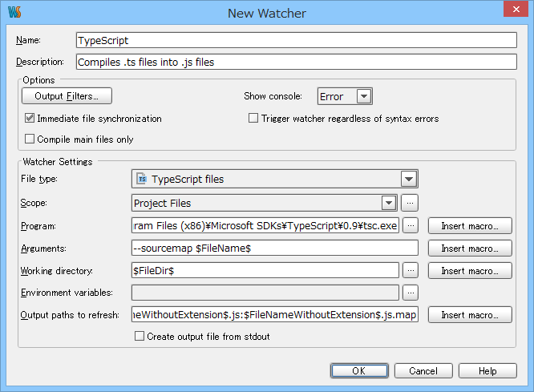
Task: Focus the Description text field
Action: click(x=297, y=62)
